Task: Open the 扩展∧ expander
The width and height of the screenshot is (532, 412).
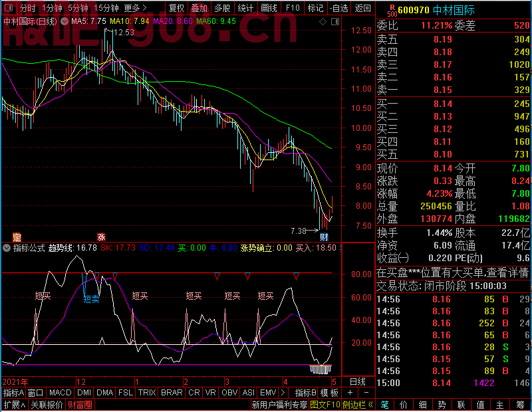Action: point(15,405)
